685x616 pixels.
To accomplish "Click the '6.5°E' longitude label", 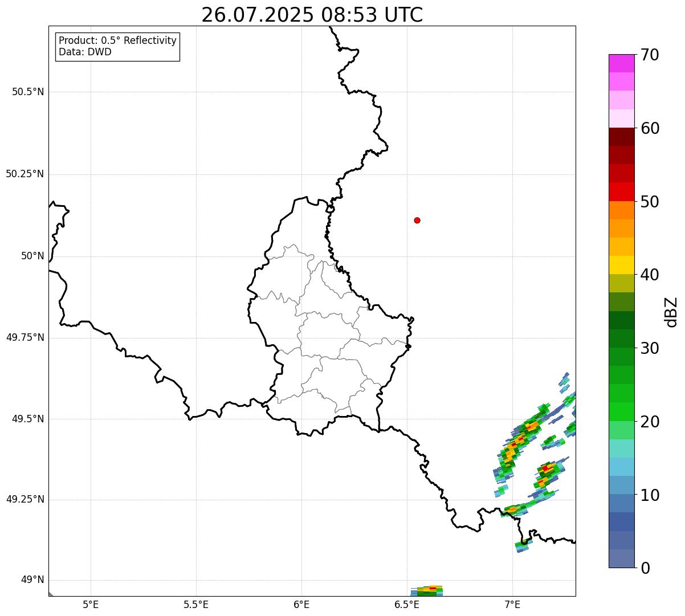I will click(407, 604).
